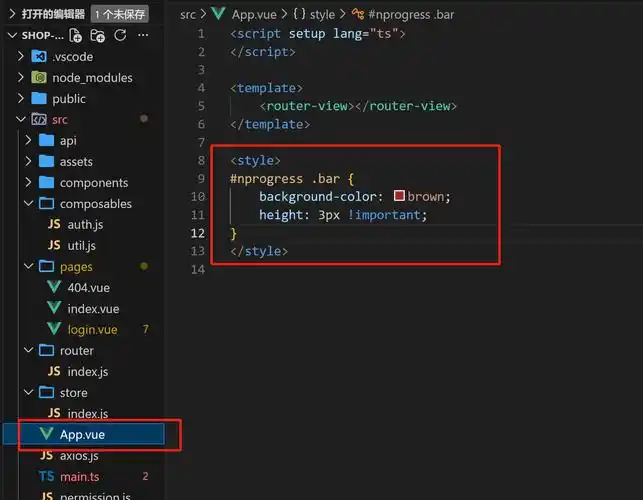
Task: Click the #nprogress .bar selector on line 9
Action: pos(285,179)
